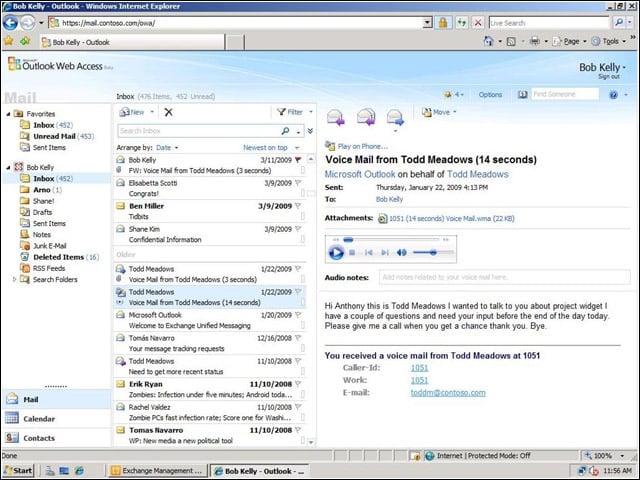Open the Newest on top sort dropdown

271,148
